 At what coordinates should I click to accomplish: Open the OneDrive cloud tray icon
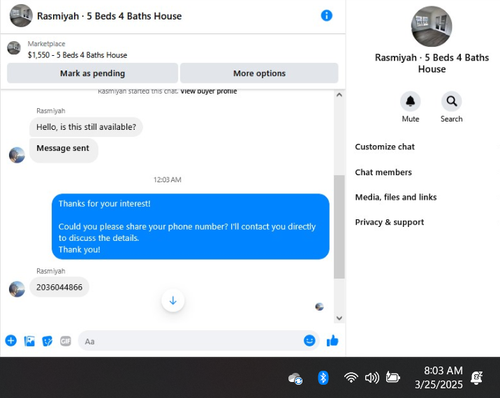(x=295, y=379)
